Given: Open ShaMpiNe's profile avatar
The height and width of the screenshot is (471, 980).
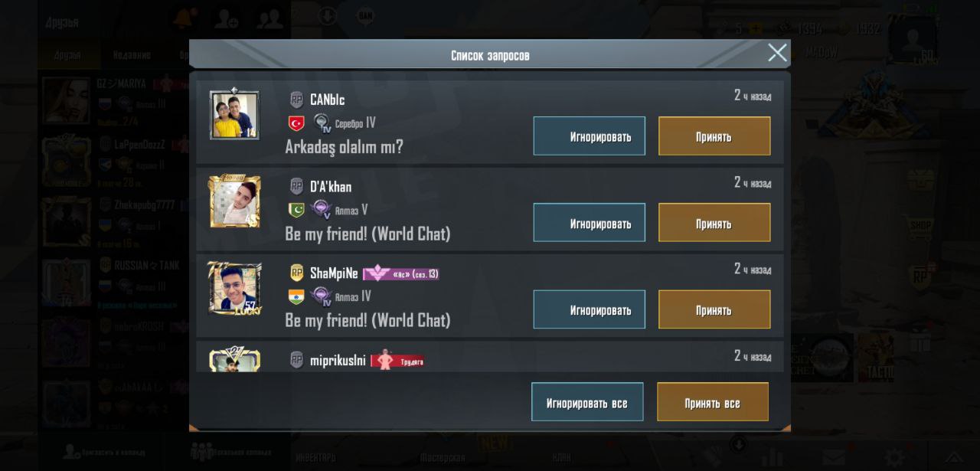Looking at the screenshot, I should [x=234, y=288].
